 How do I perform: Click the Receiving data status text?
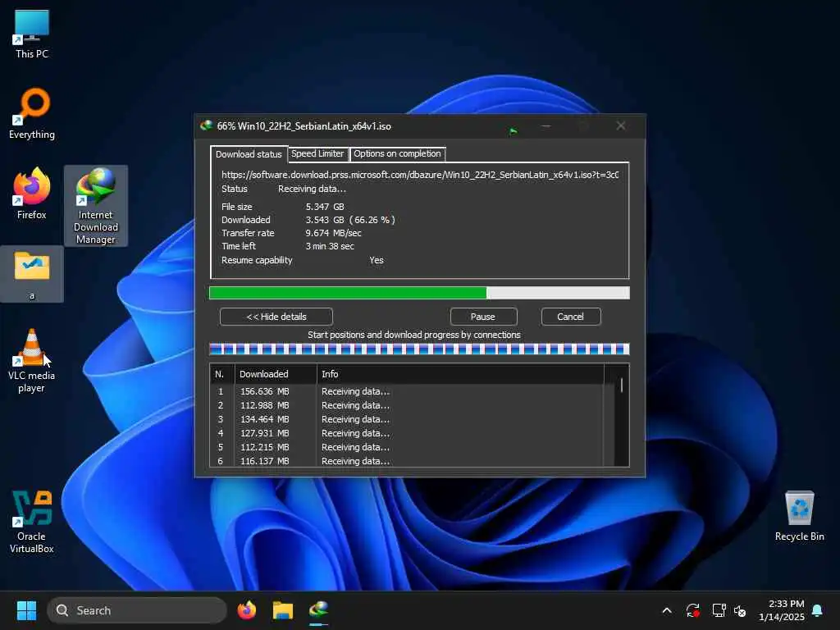(312, 189)
